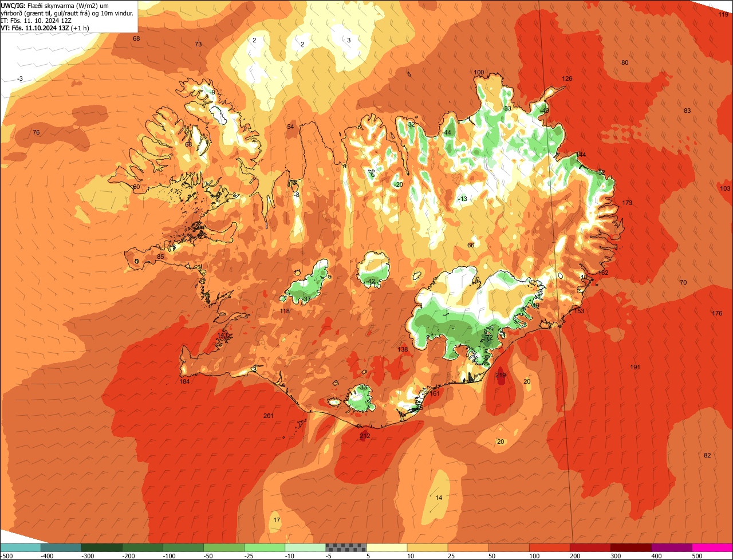Image resolution: width=733 pixels, height=560 pixels.
Task: Click the map value -13 in the northern interior
Action: click(463, 199)
